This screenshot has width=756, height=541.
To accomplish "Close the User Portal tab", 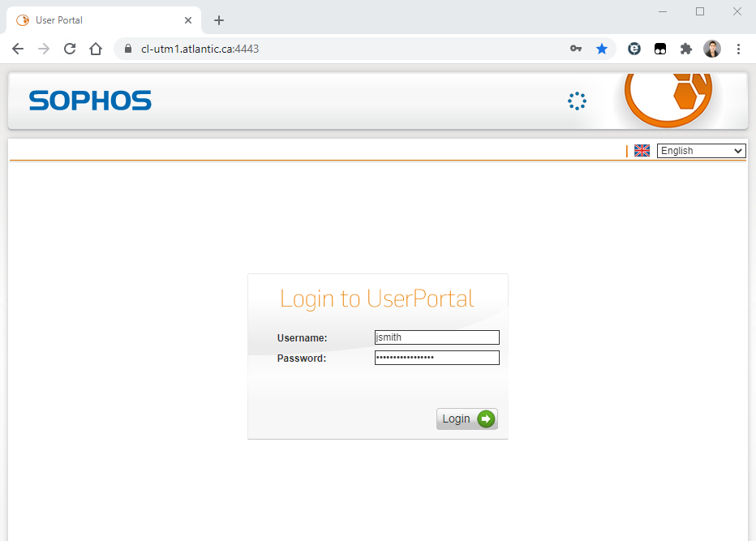I will pos(188,20).
